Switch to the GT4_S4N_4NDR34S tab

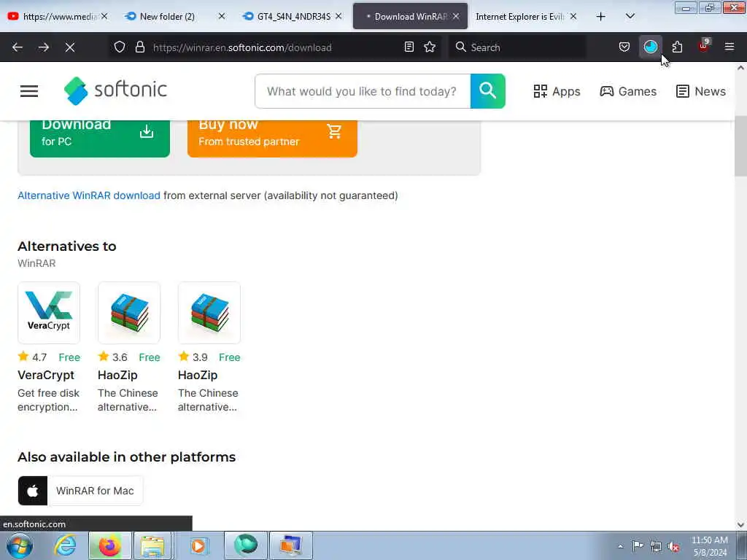coord(293,17)
